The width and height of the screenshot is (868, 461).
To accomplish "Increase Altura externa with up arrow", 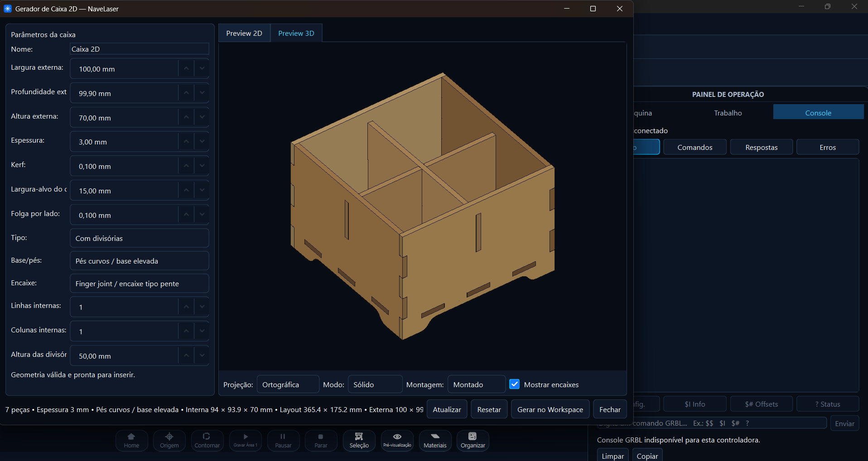I will [x=186, y=118].
